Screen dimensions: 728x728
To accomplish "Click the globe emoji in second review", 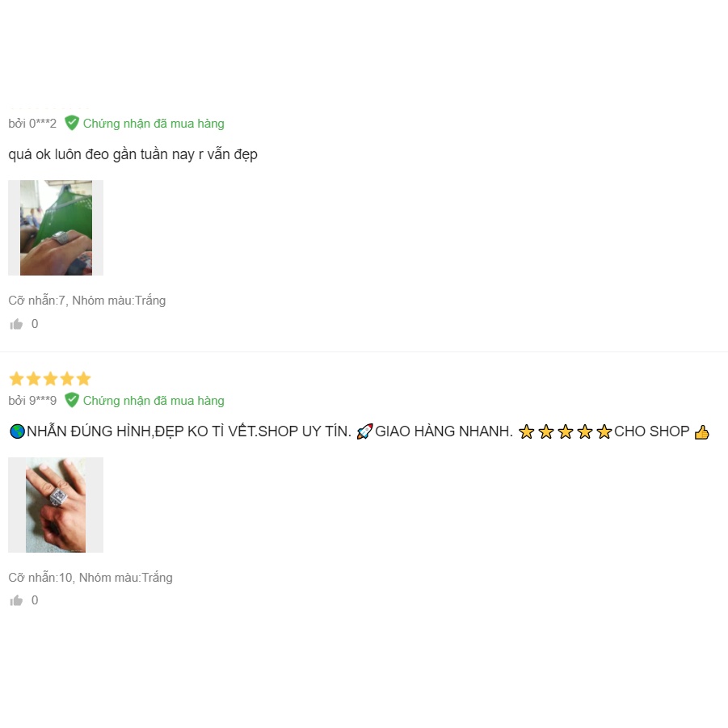I will tap(17, 431).
